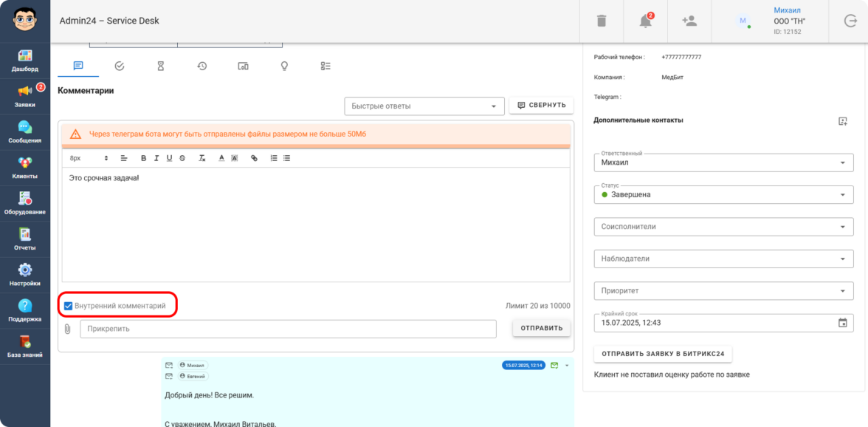Click the green mail icon on the comment
The width and height of the screenshot is (868, 427).
point(554,365)
